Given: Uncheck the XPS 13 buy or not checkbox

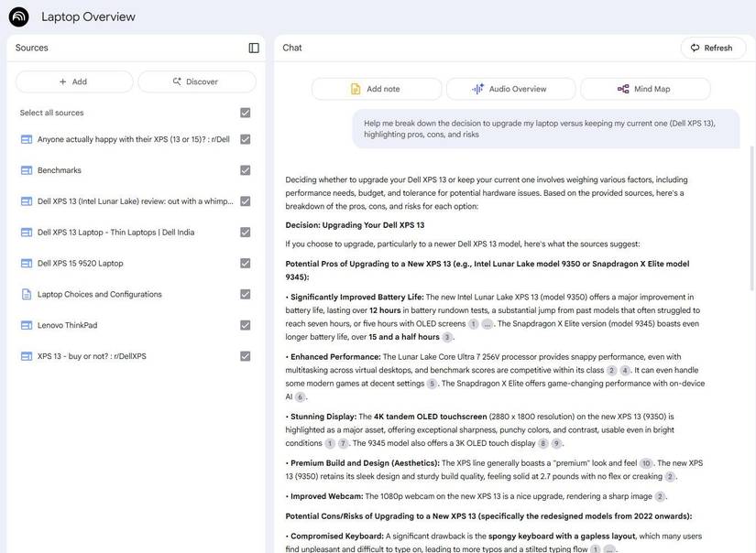Looking at the screenshot, I should pyautogui.click(x=245, y=356).
